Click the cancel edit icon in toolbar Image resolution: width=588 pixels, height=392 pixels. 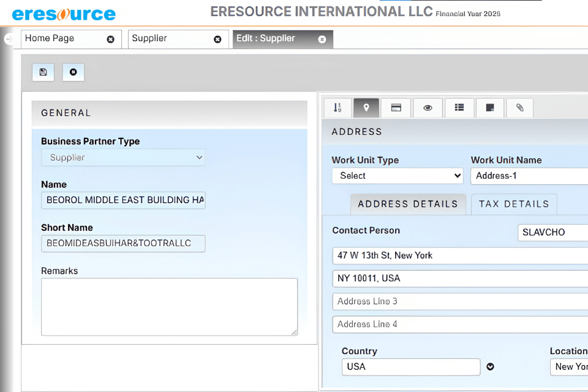point(73,72)
